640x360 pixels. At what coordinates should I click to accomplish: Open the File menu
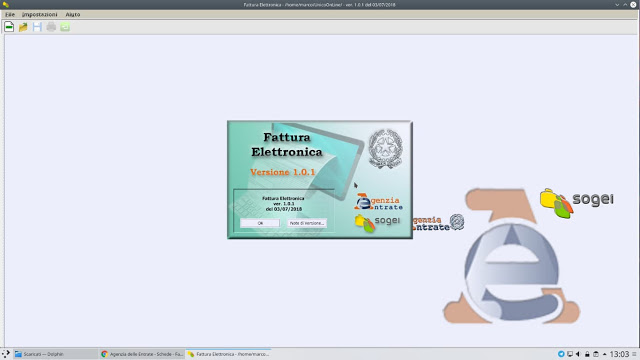(10, 14)
